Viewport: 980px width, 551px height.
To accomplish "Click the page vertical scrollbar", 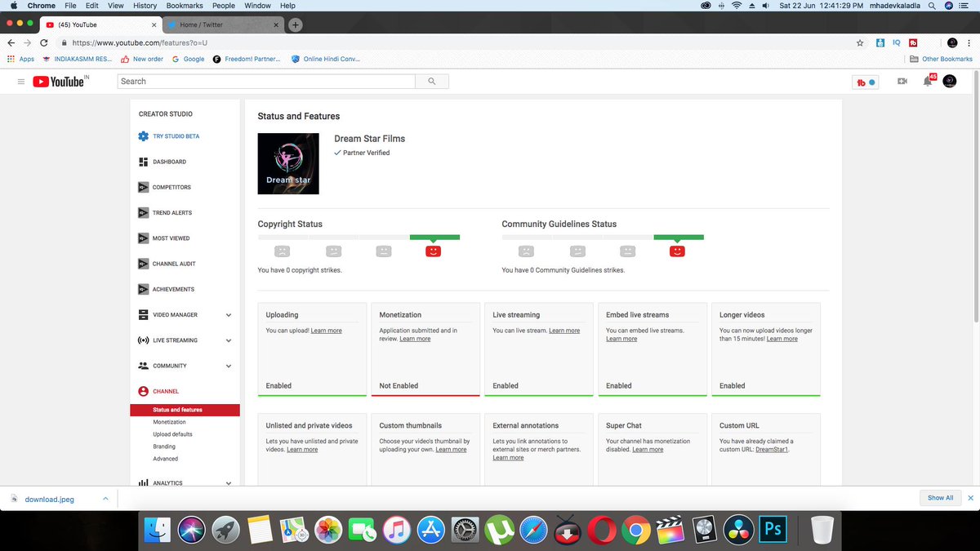I will (976, 196).
